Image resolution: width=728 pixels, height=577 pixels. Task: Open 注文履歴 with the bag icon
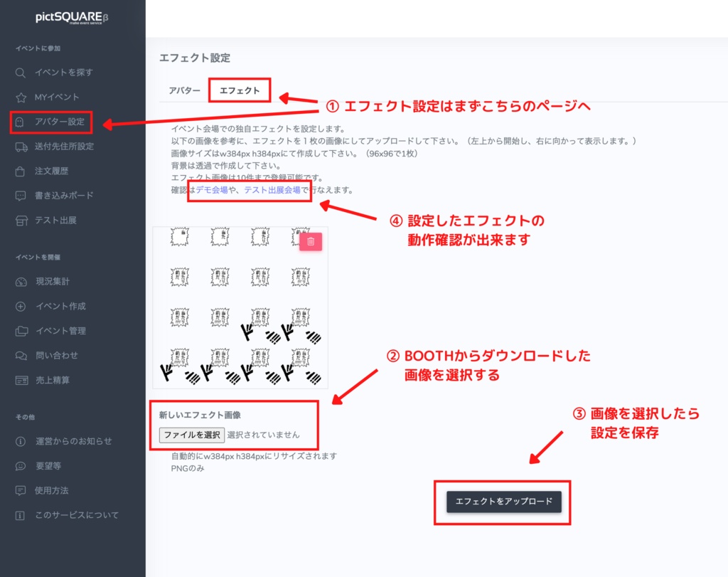pyautogui.click(x=19, y=172)
